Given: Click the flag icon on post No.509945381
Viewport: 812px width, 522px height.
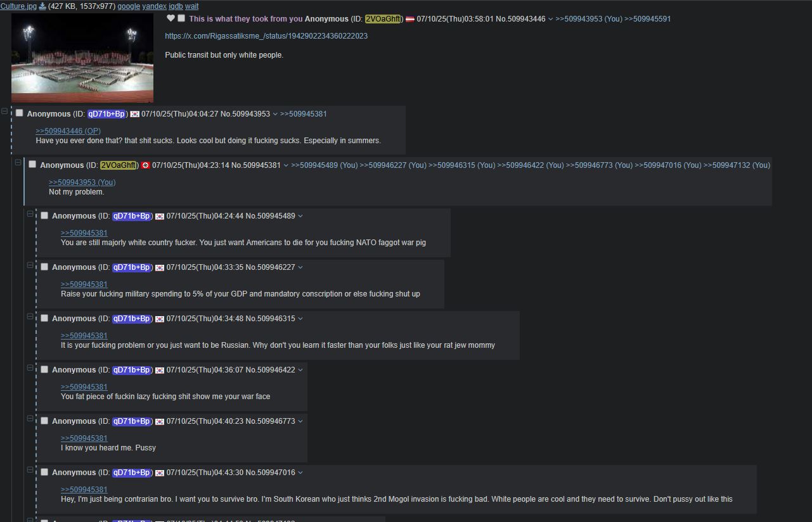Looking at the screenshot, I should point(146,165).
